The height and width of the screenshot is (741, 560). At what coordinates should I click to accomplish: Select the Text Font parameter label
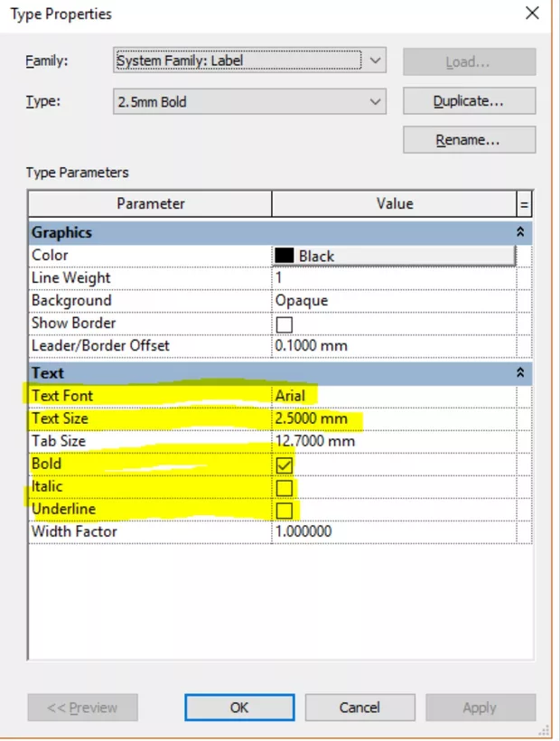[x=62, y=396]
